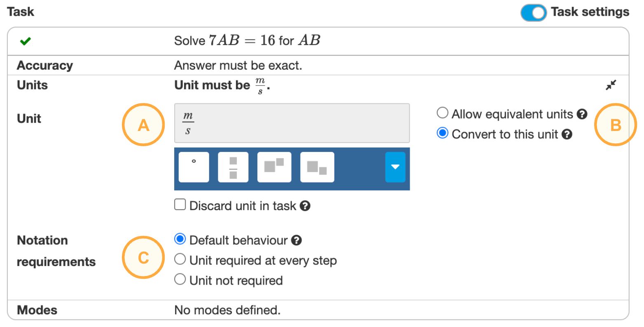Select the degree symbol in the unit keyboard
The image size is (644, 327).
pyautogui.click(x=194, y=167)
